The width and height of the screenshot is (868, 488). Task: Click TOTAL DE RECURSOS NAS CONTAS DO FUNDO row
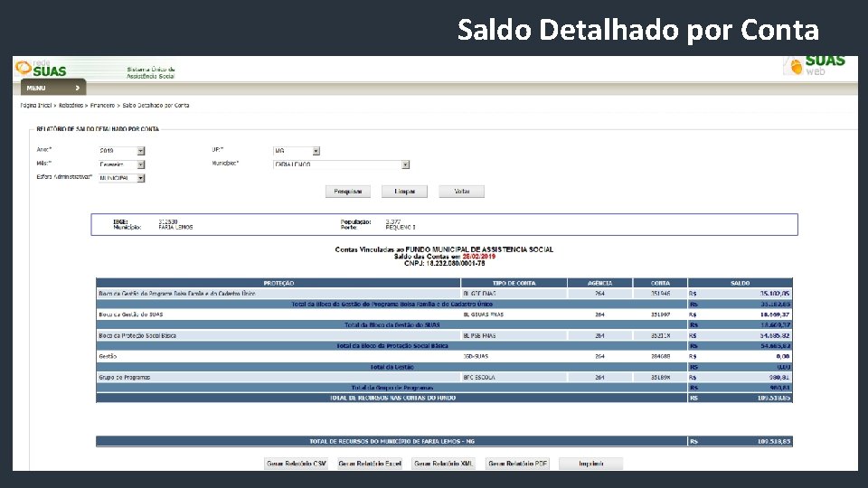tap(444, 398)
